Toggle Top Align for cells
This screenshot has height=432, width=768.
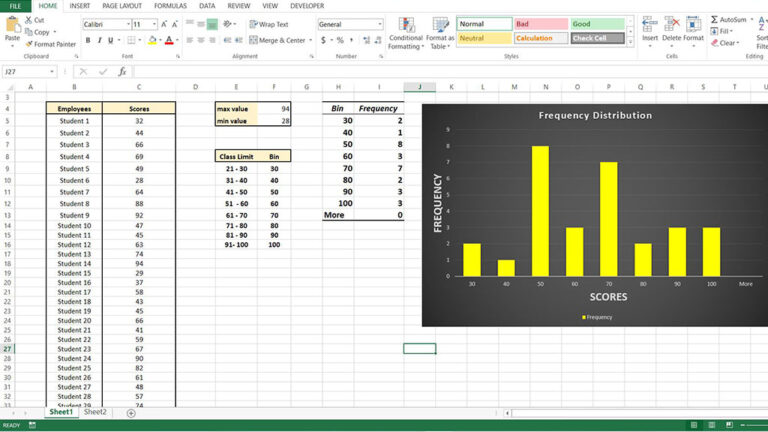pos(190,24)
